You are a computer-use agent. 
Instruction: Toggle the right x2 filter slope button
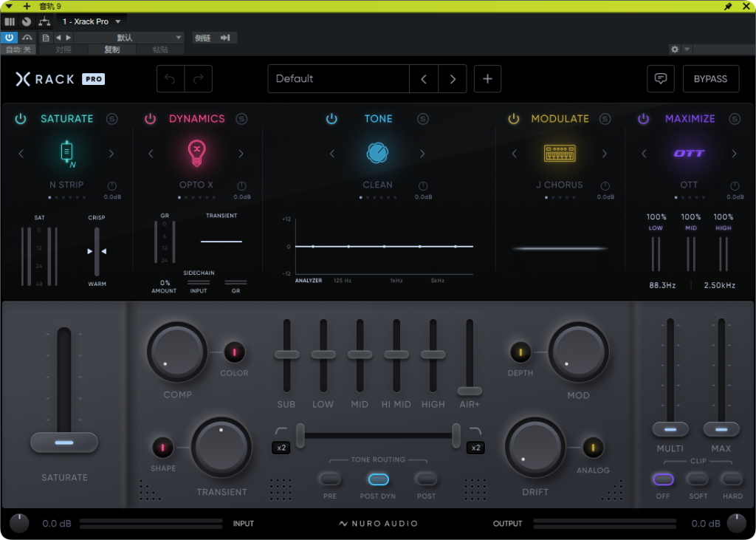[475, 448]
